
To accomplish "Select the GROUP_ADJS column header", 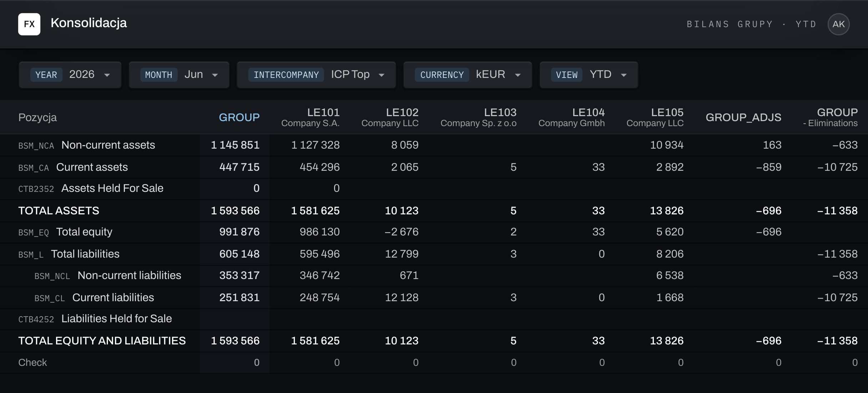I will click(743, 117).
